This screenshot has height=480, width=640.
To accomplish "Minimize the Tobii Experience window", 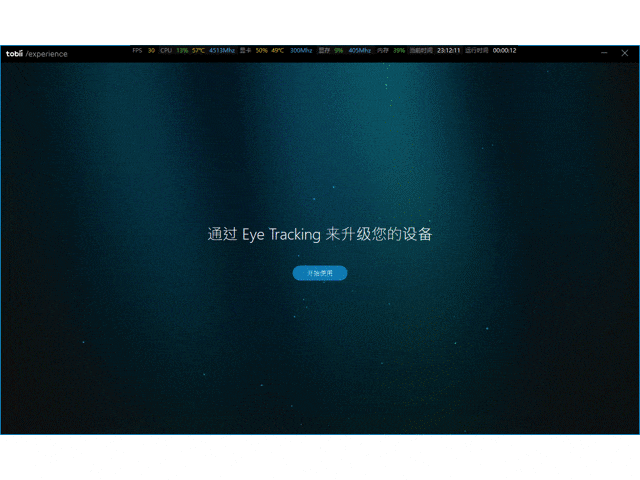I will (x=604, y=53).
